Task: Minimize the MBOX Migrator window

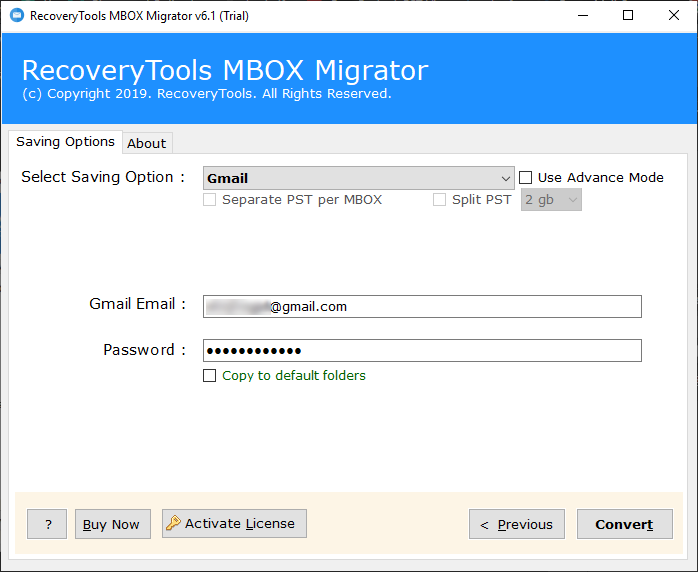Action: coord(583,15)
